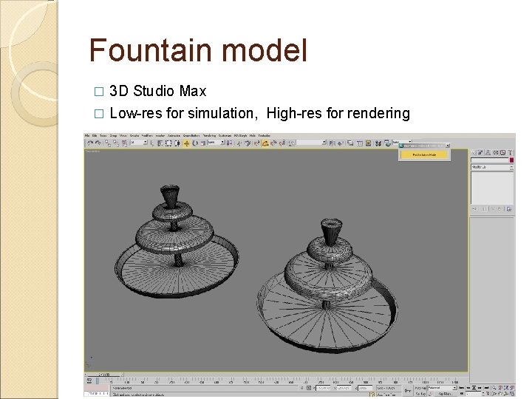The image size is (532, 399).
Task: Choose the Select and Manipulate tool
Action: [239, 143]
